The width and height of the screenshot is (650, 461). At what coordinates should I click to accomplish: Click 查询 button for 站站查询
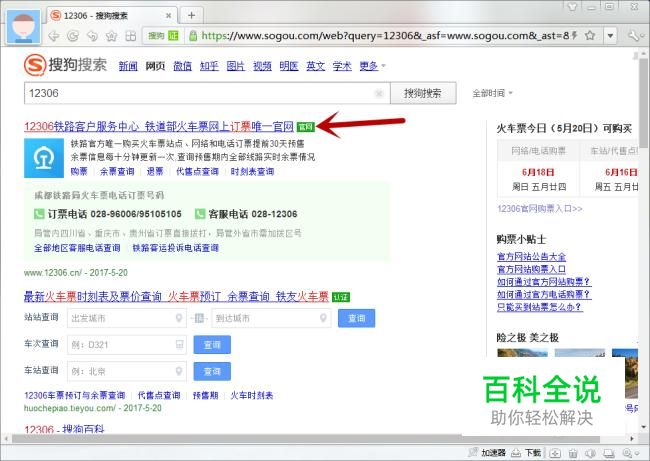(357, 318)
